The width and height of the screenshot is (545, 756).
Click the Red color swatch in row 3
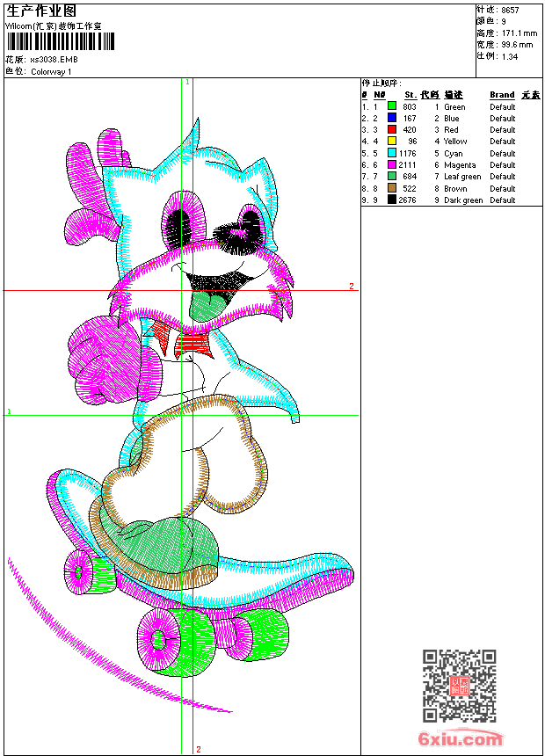click(x=392, y=129)
